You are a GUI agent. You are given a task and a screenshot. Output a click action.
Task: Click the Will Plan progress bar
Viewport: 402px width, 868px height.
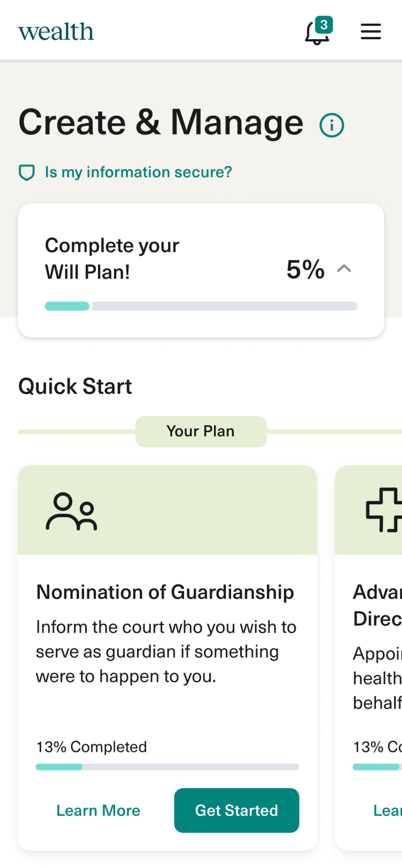(x=201, y=306)
